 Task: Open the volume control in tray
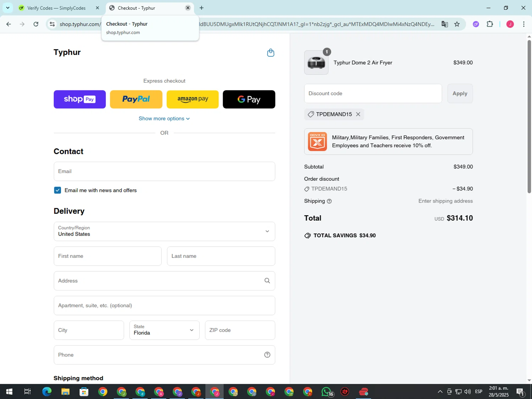[x=467, y=392]
